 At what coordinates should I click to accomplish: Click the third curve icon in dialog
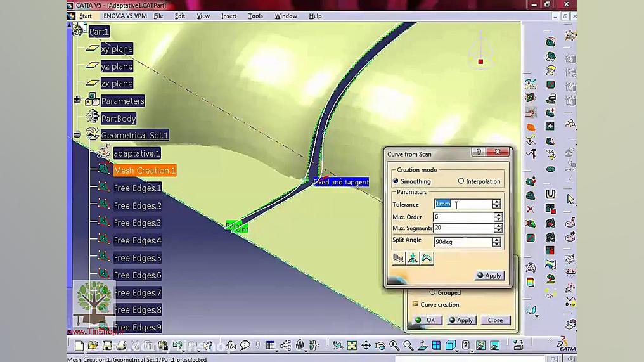tap(427, 259)
